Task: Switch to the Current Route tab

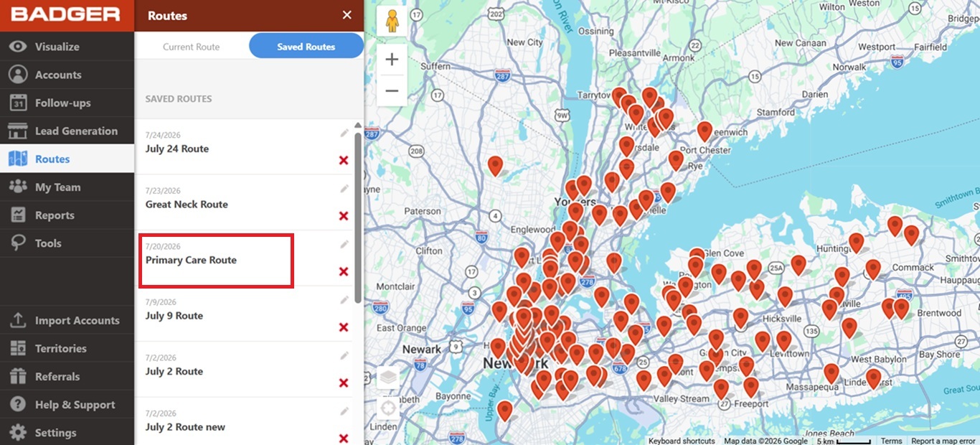Action: [191, 47]
